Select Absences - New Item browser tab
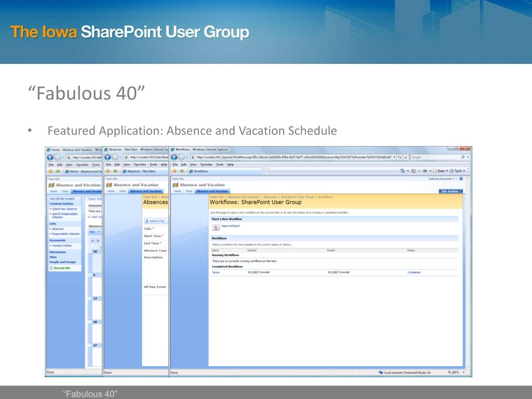The image size is (532, 399). pyautogui.click(x=144, y=171)
